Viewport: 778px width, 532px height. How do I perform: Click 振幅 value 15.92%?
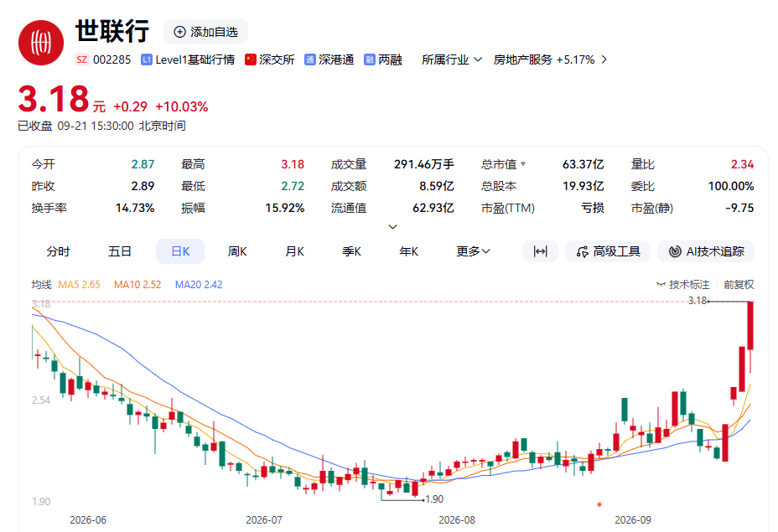pos(285,208)
